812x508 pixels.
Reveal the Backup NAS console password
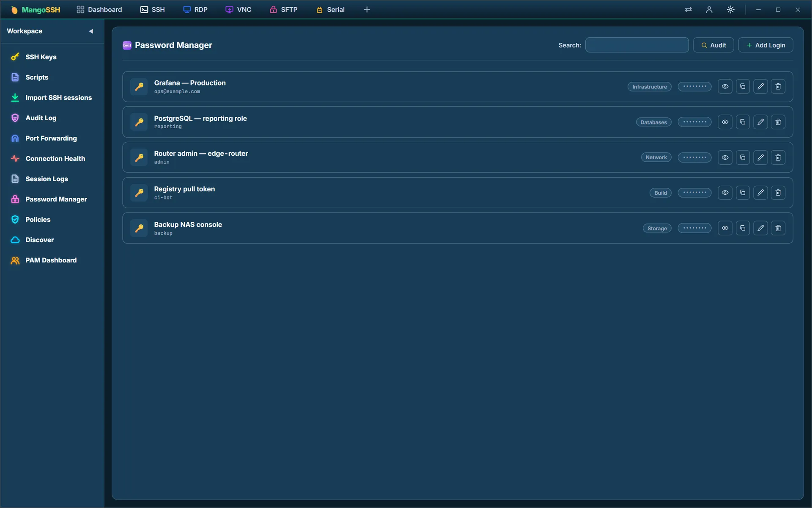tap(725, 228)
